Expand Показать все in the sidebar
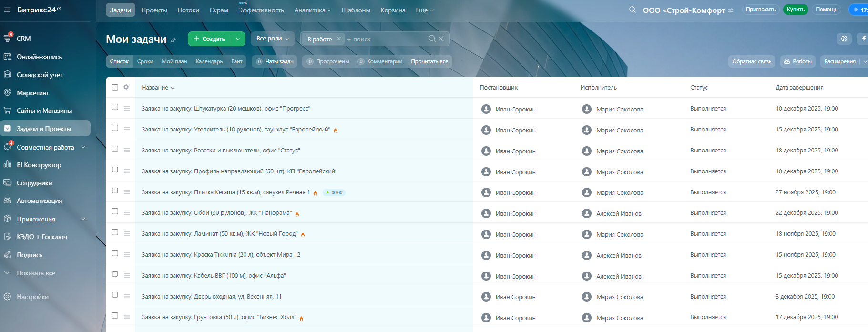868x332 pixels. (31, 273)
